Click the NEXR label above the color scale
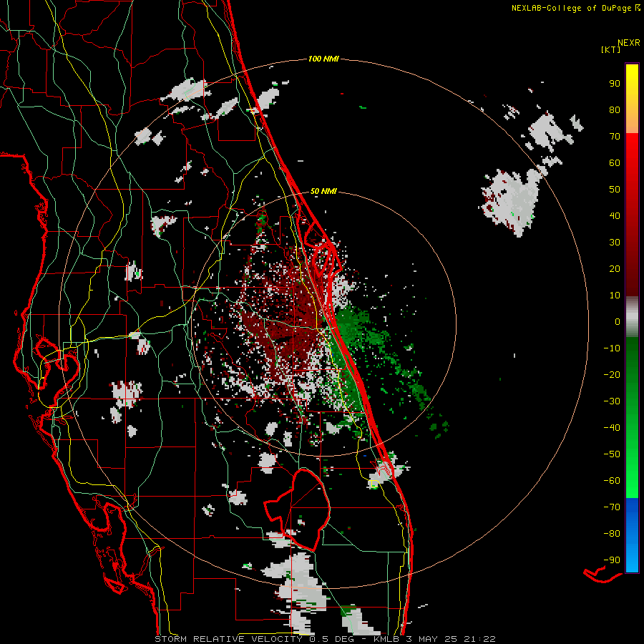Image resolution: width=644 pixels, height=644 pixels. pos(629,43)
